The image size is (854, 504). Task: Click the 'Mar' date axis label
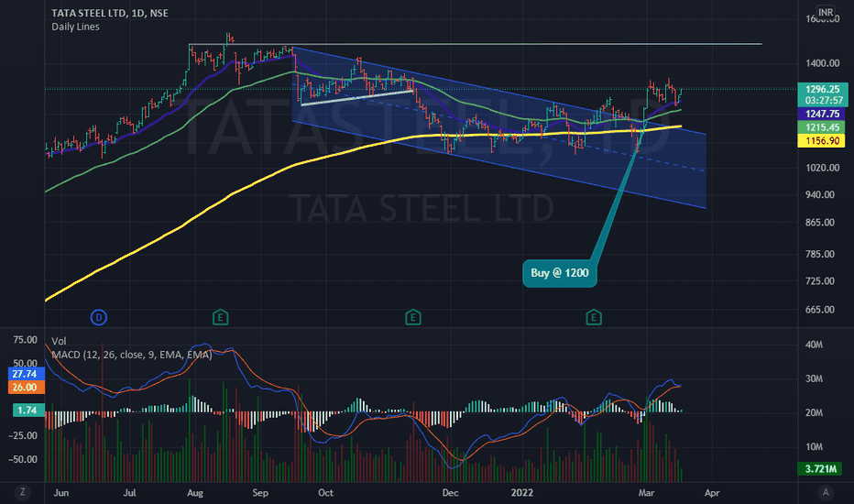tap(647, 493)
